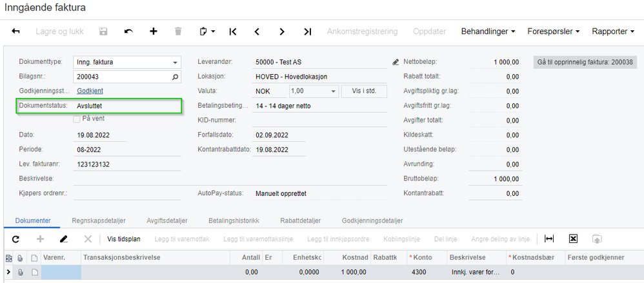Go to the next record
Screen dimensions: 644x283
(282, 31)
